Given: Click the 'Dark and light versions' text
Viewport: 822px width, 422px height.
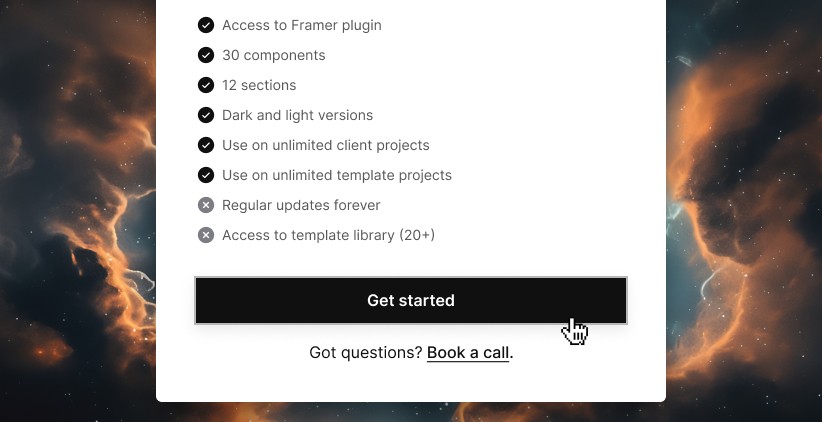Looking at the screenshot, I should point(298,115).
